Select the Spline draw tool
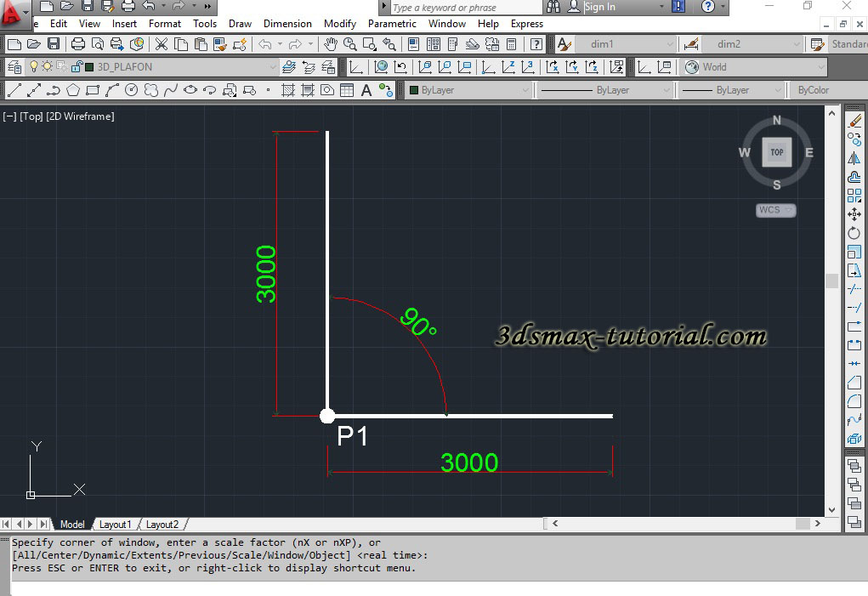The image size is (868, 596). click(x=171, y=90)
